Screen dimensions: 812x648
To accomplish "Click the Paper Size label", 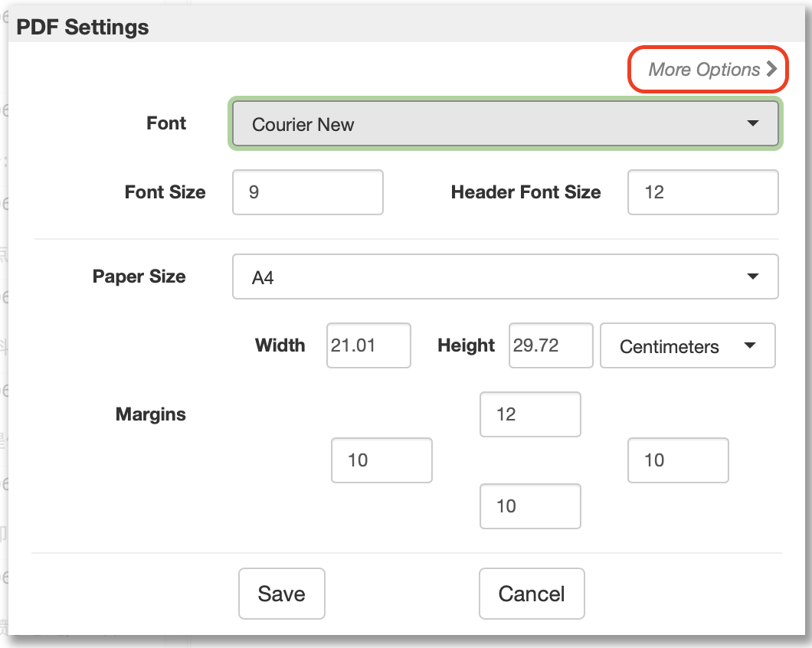I will 139,277.
